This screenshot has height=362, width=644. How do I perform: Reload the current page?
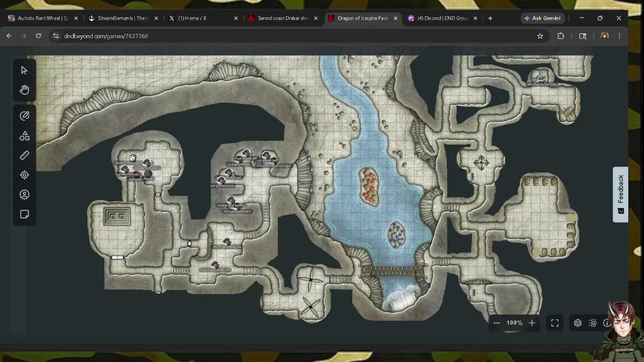pos(38,36)
